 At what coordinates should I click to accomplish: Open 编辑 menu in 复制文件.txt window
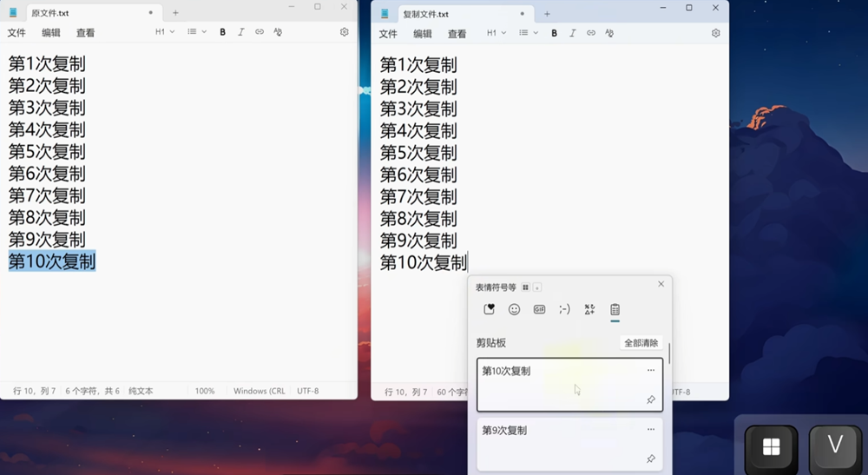[423, 34]
